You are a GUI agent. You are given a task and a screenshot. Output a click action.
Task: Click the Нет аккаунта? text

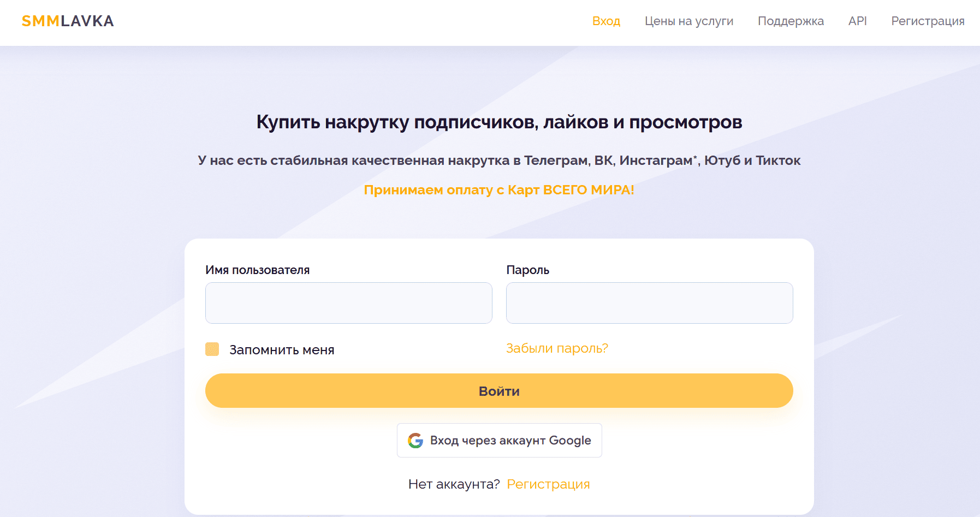pos(454,484)
